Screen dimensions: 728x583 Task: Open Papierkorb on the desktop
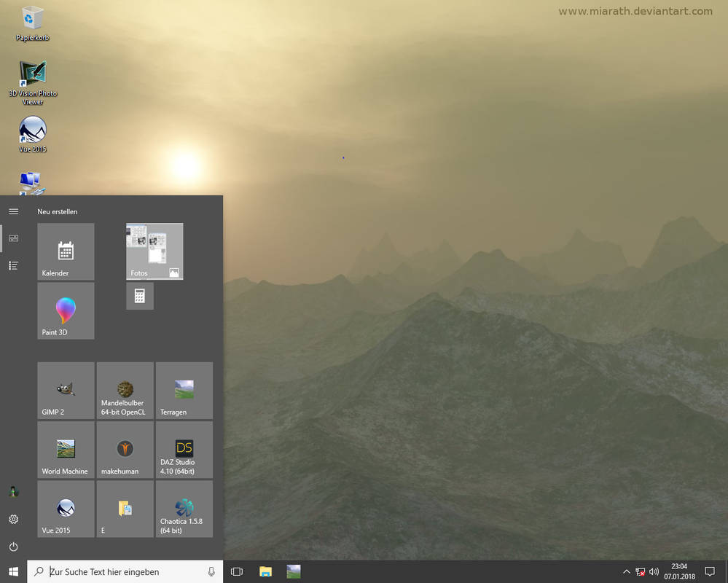[x=31, y=20]
